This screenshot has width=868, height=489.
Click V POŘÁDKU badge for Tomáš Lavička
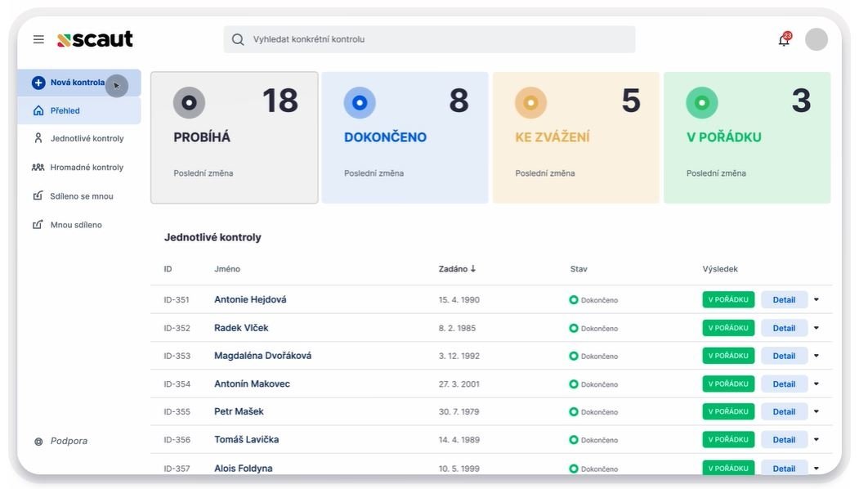(727, 439)
